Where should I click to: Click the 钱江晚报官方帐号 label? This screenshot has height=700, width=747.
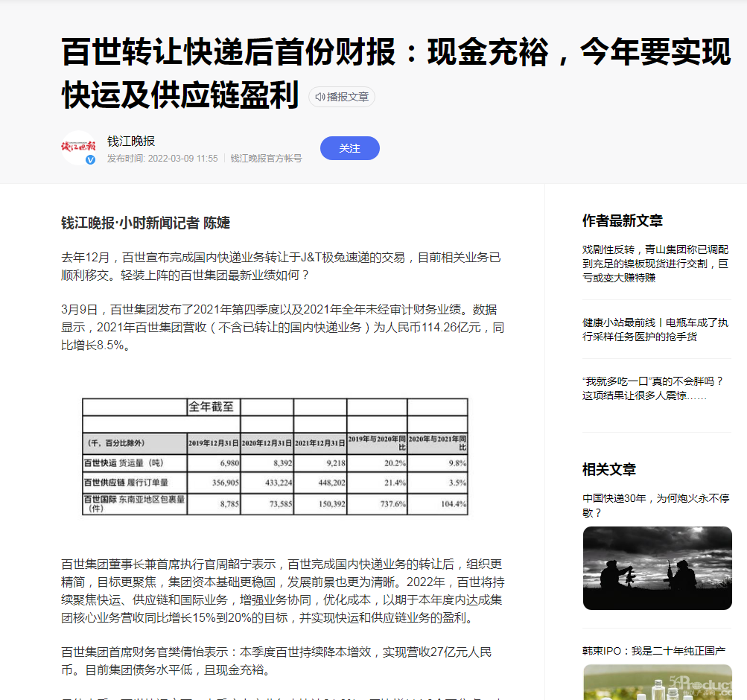tap(266, 159)
